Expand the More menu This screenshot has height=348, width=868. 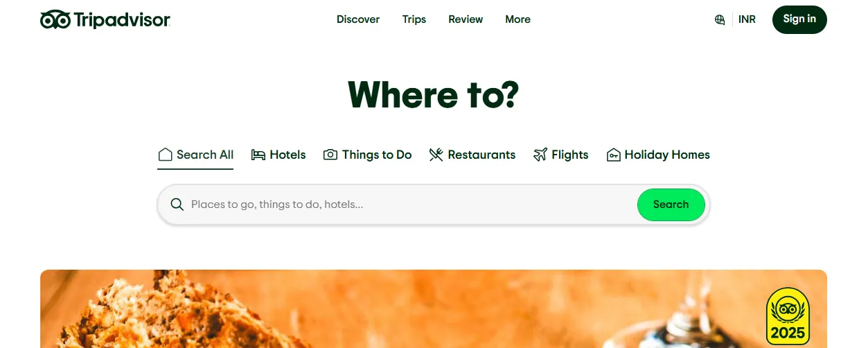click(517, 19)
